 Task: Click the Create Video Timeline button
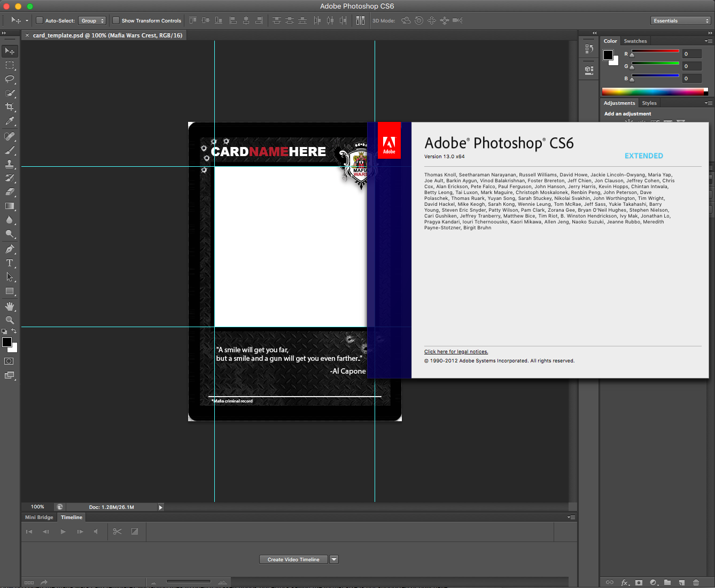[x=293, y=560]
